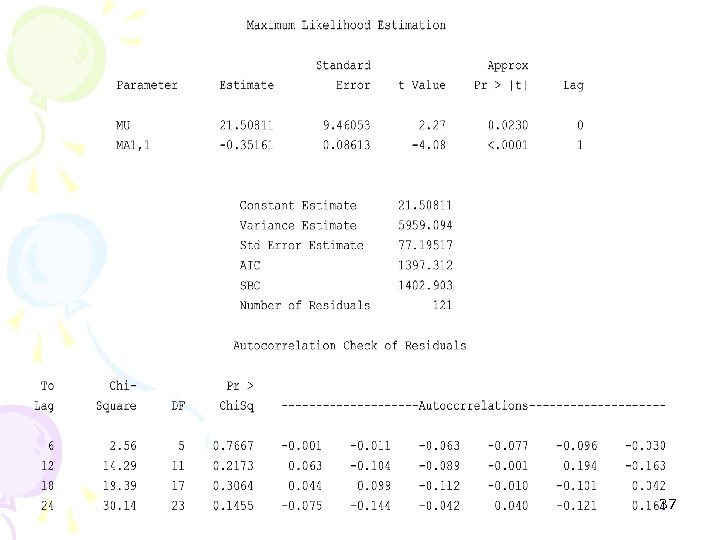
Task: Click the t Value column header
Action: (422, 85)
